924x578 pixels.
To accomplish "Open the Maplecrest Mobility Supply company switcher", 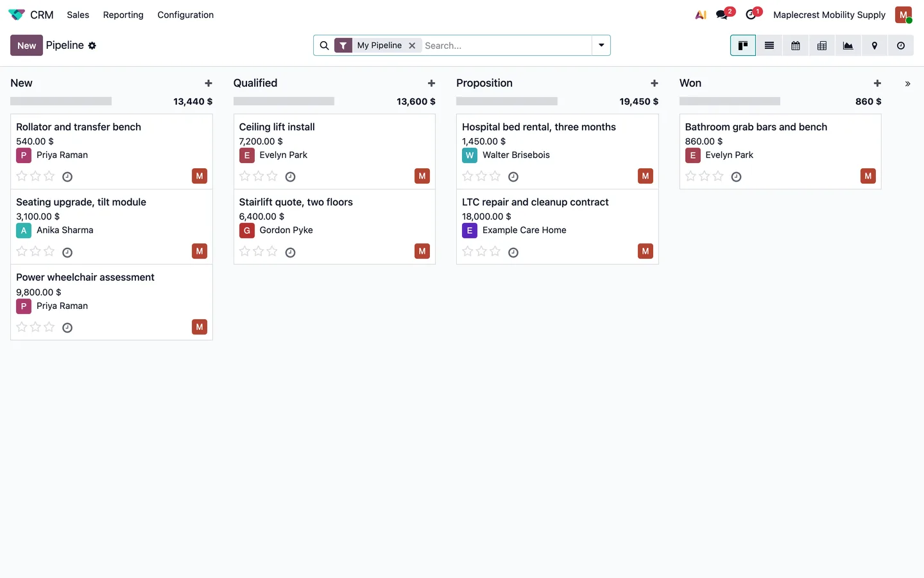I will 829,15.
